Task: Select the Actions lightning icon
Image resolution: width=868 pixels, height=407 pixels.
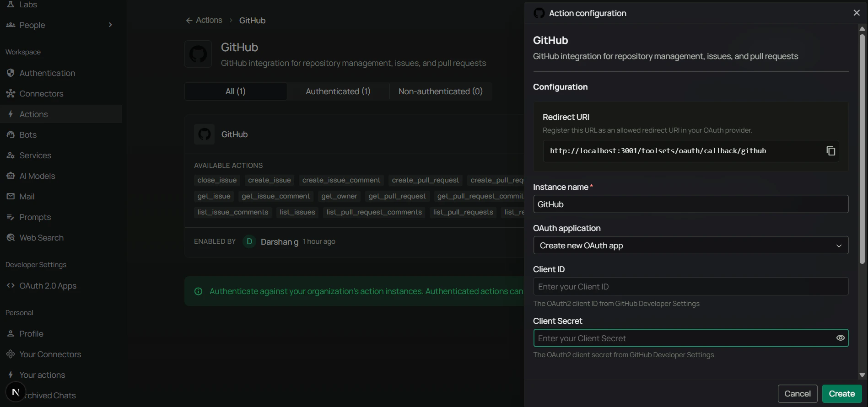Action: tap(11, 114)
